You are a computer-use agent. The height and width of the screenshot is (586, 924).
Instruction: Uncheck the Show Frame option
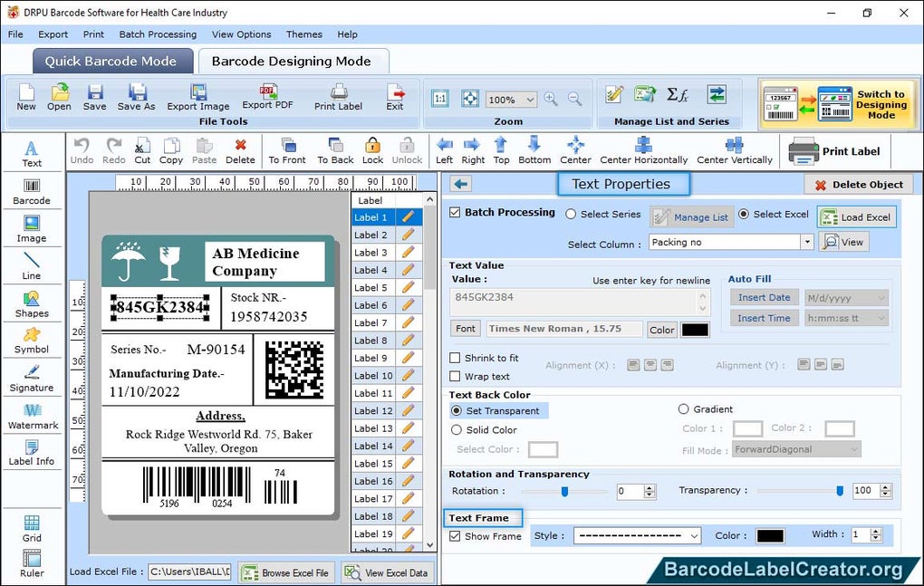coord(455,536)
